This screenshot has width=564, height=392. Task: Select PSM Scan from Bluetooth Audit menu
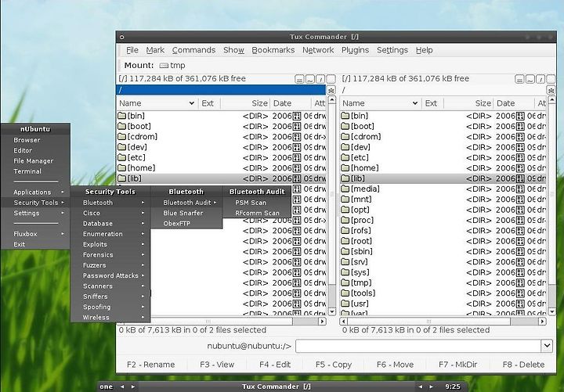point(257,203)
